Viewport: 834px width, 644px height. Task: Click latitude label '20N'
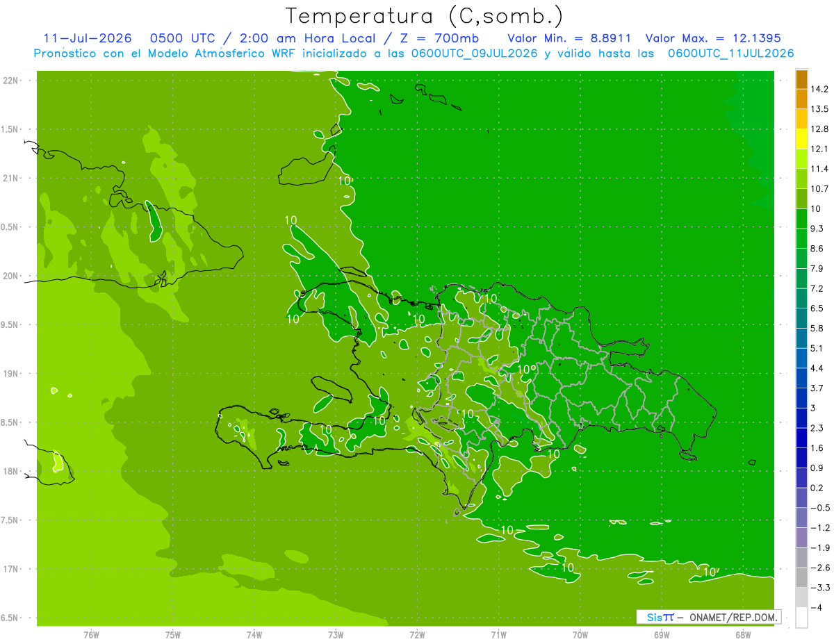[x=10, y=276]
